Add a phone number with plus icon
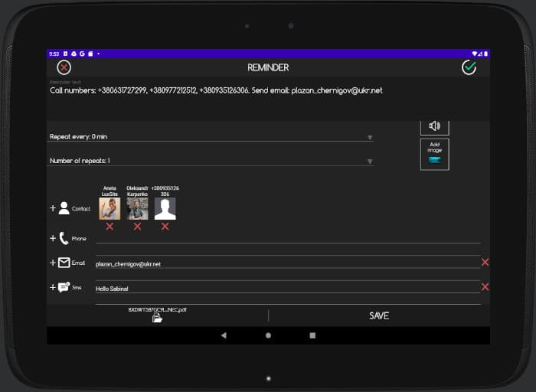The height and width of the screenshot is (392, 536). tap(53, 238)
